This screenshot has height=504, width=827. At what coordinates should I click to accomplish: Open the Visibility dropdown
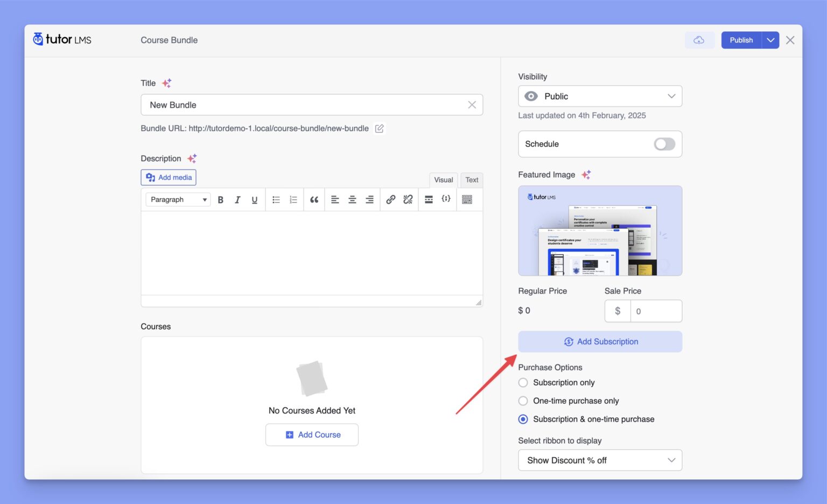600,96
